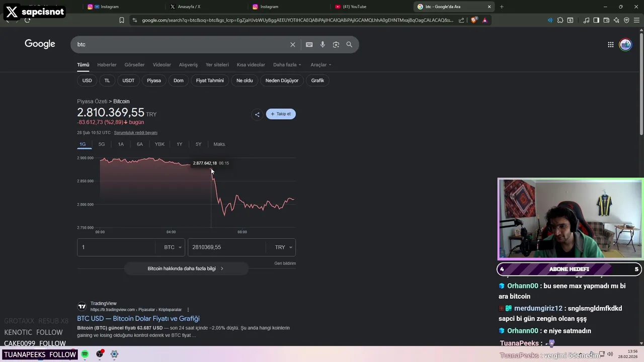The image size is (644, 362).
Task: Click the Fiyat Tahmini filter chip
Action: [x=210, y=80]
